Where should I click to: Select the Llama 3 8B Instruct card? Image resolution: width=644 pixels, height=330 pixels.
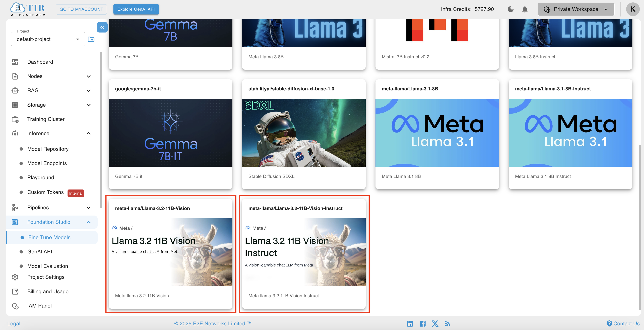[x=570, y=44]
